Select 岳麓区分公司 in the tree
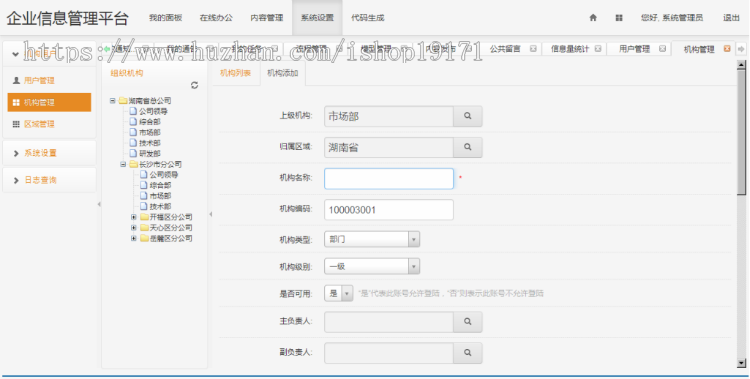Viewport: 750px width, 379px height. pyautogui.click(x=171, y=238)
